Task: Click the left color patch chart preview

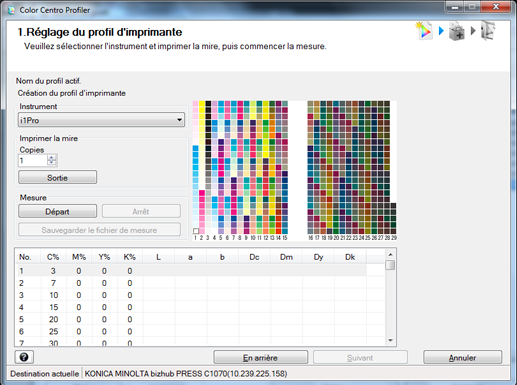Action: (240, 167)
